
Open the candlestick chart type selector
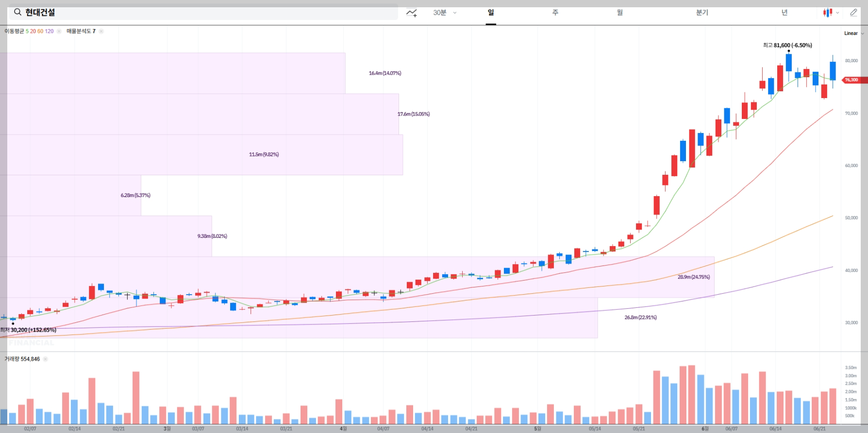[x=831, y=13]
